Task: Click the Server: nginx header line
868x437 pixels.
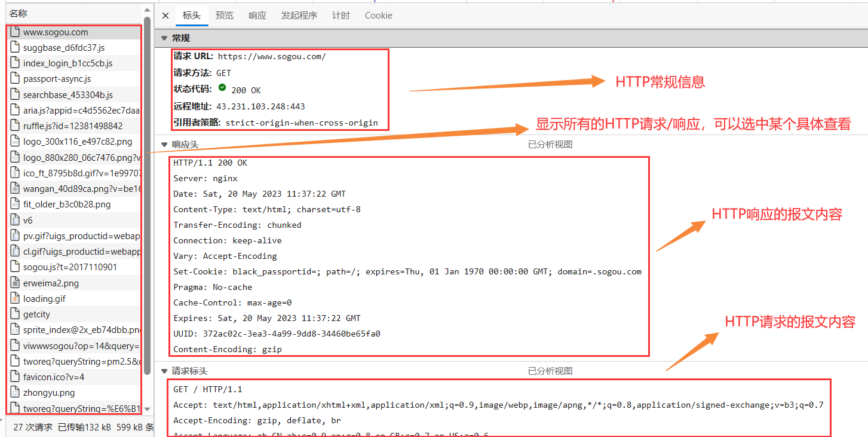Action: click(206, 178)
